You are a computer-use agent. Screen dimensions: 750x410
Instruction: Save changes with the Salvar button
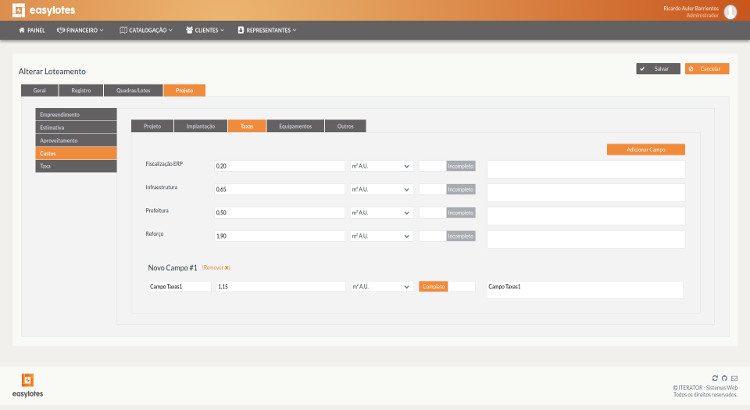(x=658, y=69)
